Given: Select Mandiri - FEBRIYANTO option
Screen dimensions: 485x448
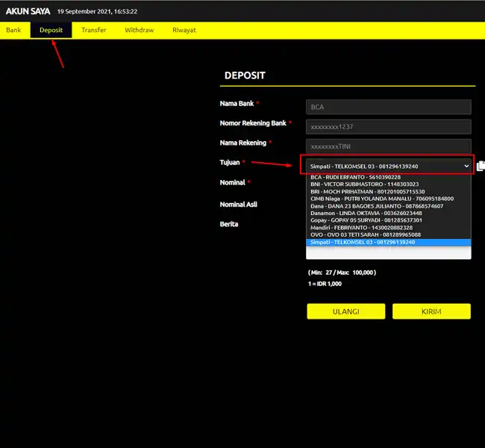Looking at the screenshot, I should click(389, 228).
